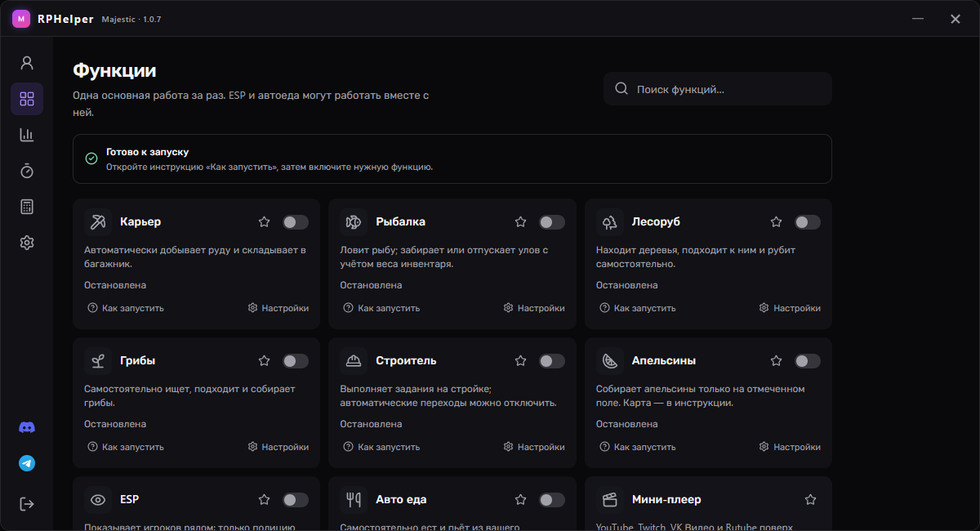Toggle the Грибы function on
Image resolution: width=980 pixels, height=531 pixels.
296,361
